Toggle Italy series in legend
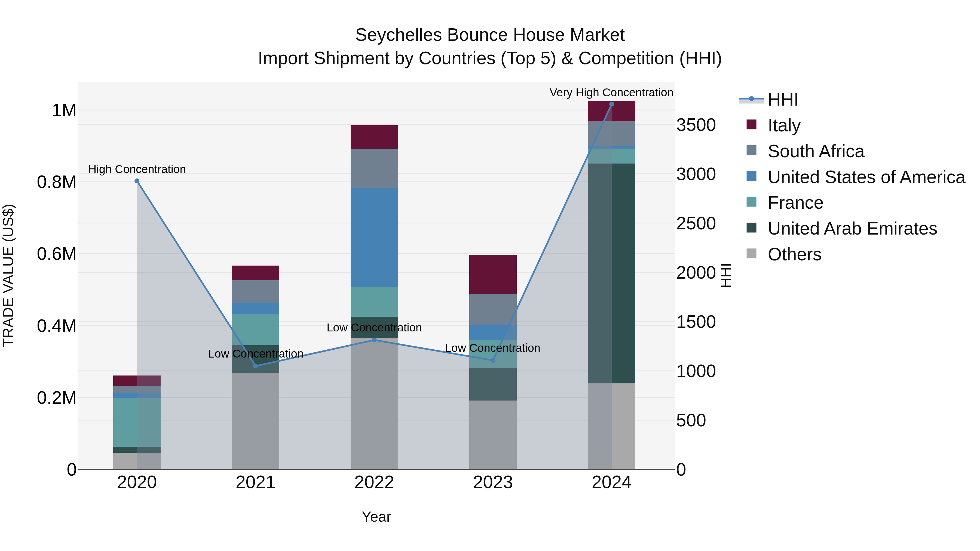The image size is (980, 551). coord(773,125)
